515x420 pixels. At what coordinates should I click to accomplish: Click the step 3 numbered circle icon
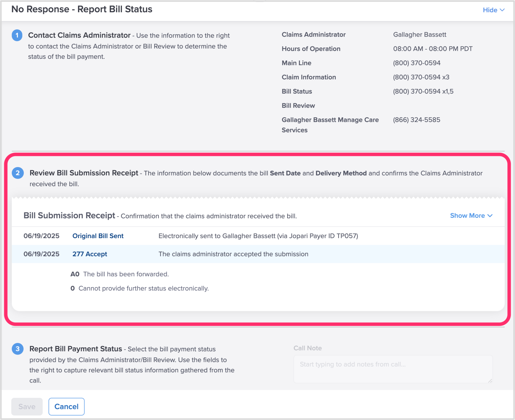pos(18,349)
